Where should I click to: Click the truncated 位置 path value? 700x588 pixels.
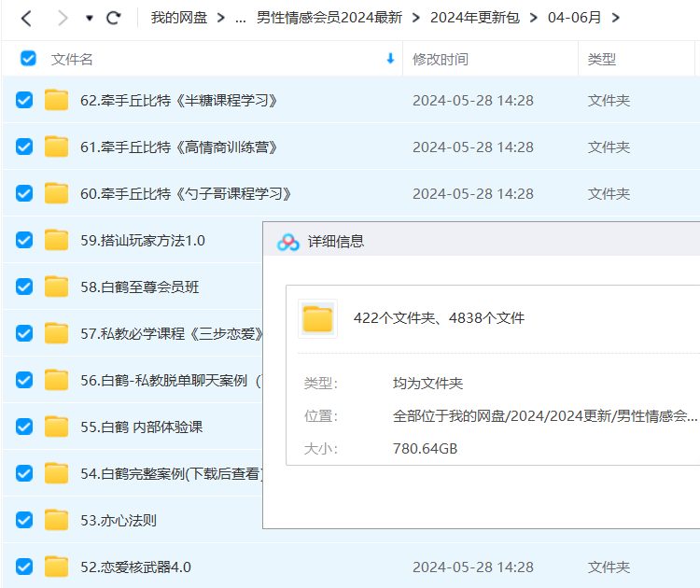(545, 416)
